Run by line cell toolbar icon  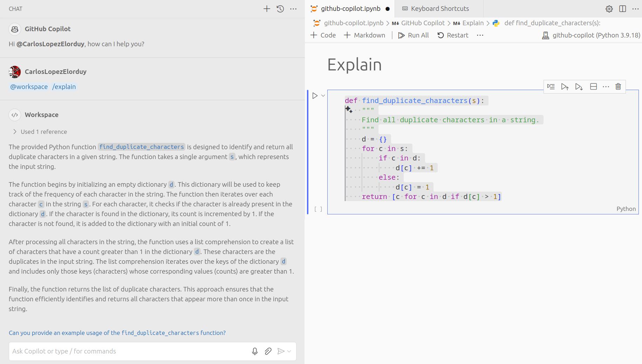551,87
